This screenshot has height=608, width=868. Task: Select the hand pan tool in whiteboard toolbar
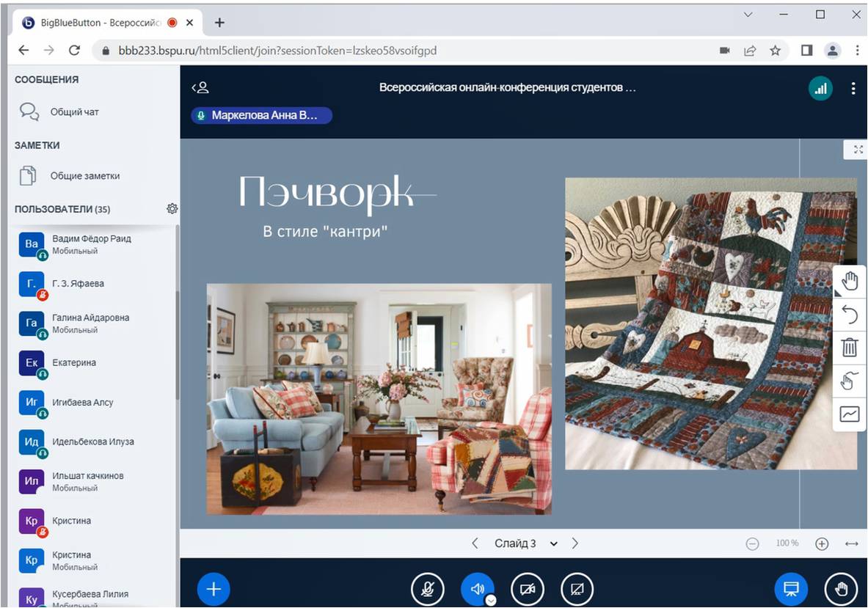[850, 282]
